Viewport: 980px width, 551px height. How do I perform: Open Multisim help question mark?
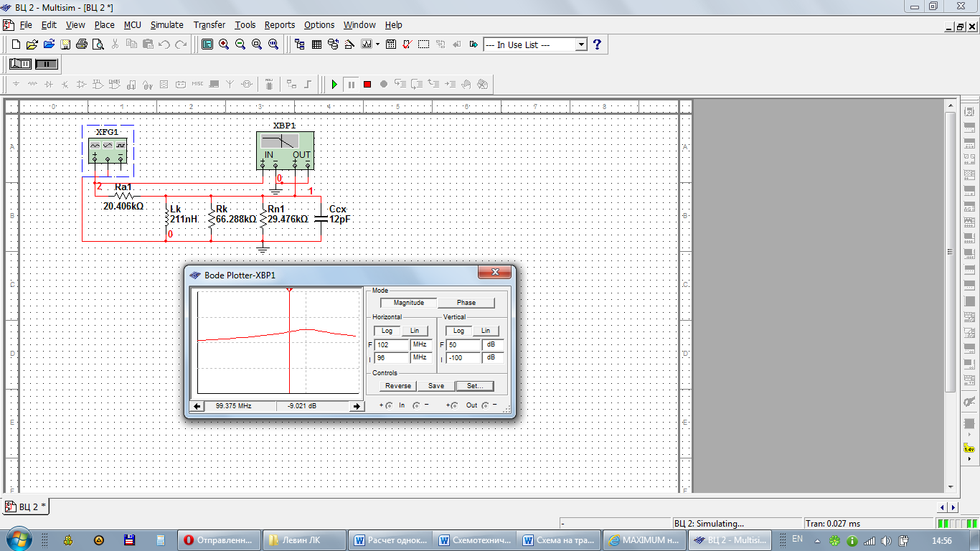click(597, 44)
